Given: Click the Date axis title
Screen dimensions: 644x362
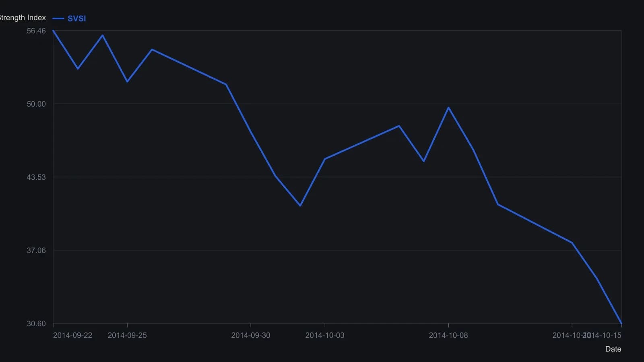Looking at the screenshot, I should 613,349.
